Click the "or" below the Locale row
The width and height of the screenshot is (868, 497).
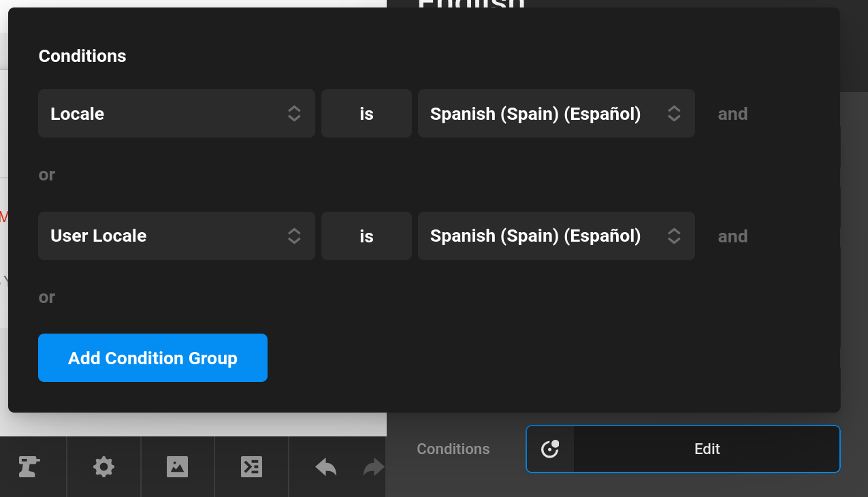pos(47,175)
